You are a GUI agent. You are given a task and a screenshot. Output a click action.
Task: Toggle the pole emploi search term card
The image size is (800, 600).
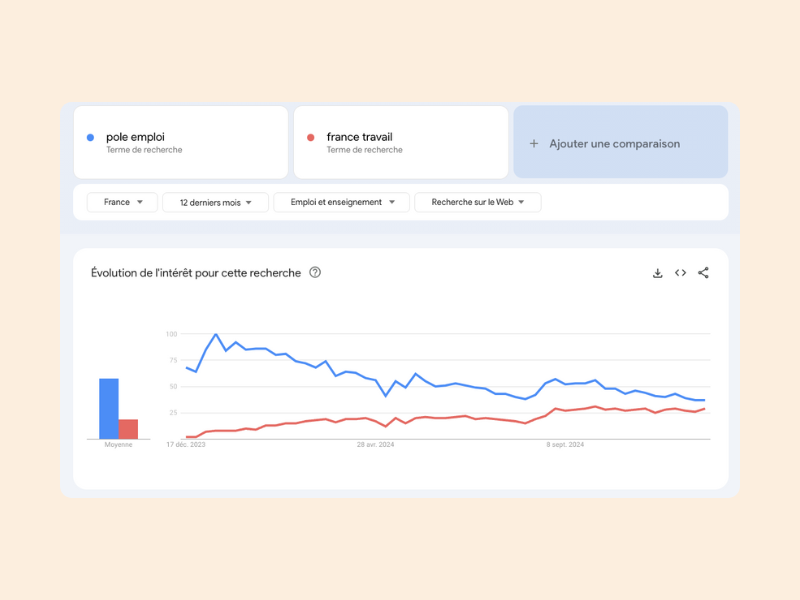[x=180, y=141]
